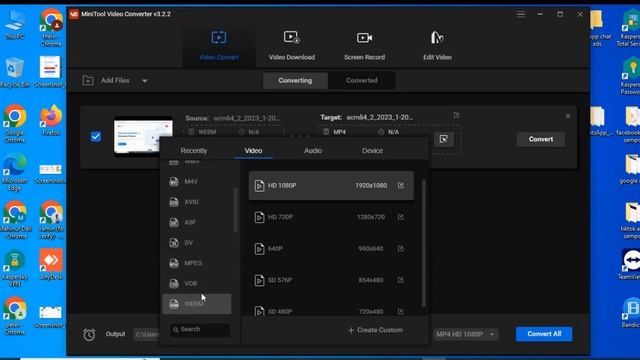Screen dimensions: 640x360
Task: Open the scheduler clock icon
Action: [x=89, y=334]
